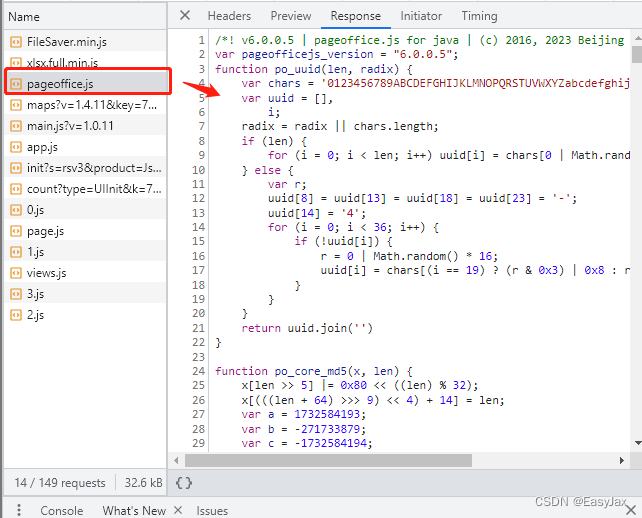Screen dimensions: 642x518
Task: Open the drawer's three-dot menu
Action: coord(18,510)
